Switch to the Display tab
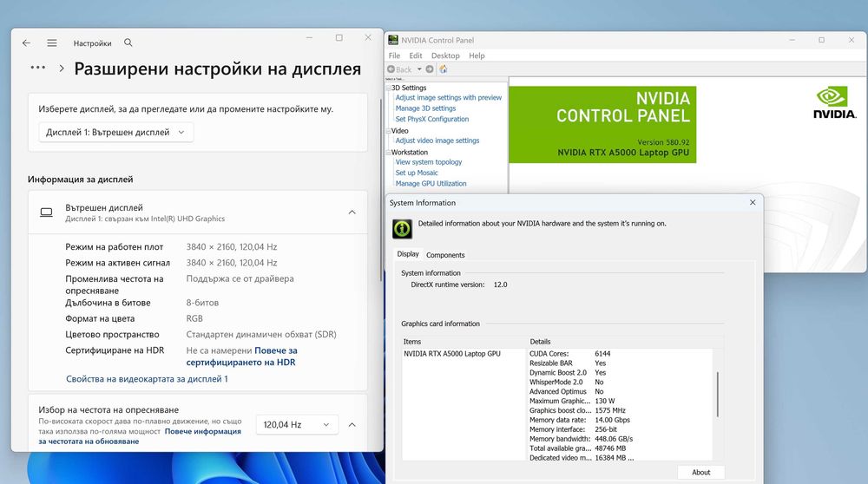Image resolution: width=868 pixels, height=484 pixels. [x=408, y=254]
